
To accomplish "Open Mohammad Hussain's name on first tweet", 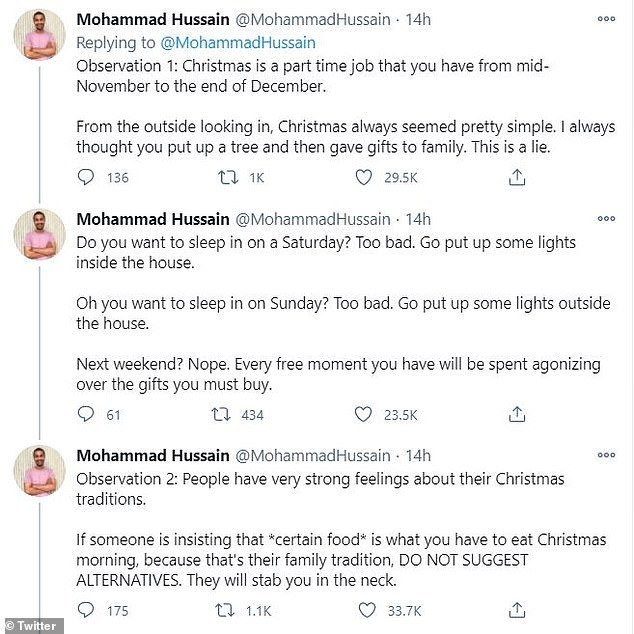I will (152, 20).
